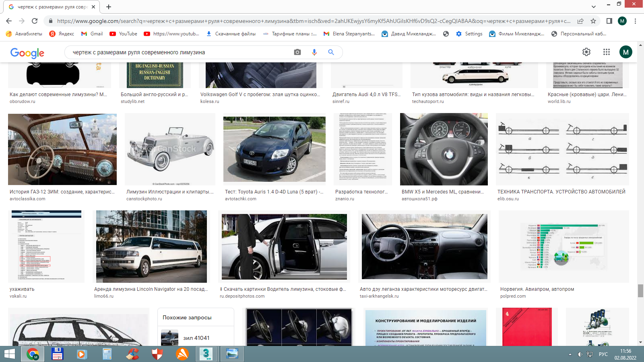Image resolution: width=644 pixels, height=362 pixels.
Task: Open the language indicator РУС
Action: (x=603, y=354)
